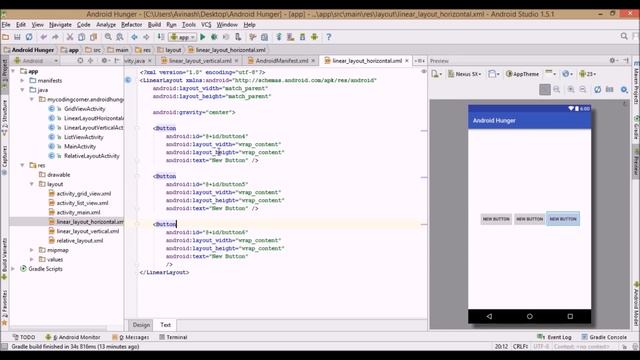Collapse the java folder in the tree
The image size is (640, 360).
coord(23,90)
